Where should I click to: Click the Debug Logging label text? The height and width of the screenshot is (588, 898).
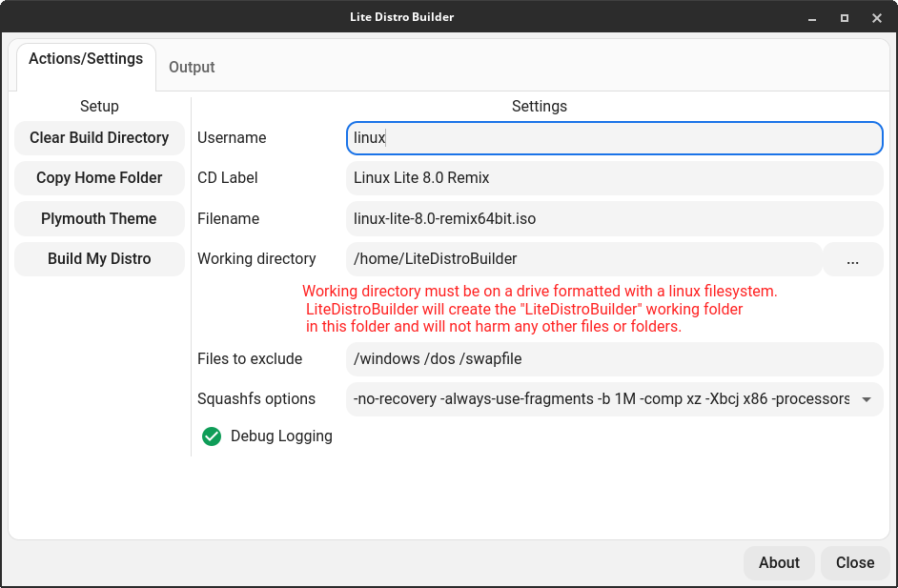point(281,436)
